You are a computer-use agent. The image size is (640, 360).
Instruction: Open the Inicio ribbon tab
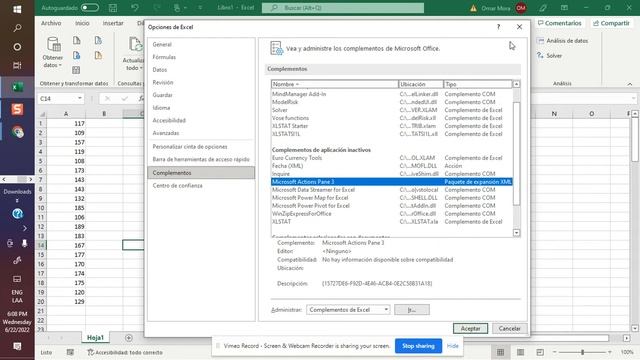tap(82, 23)
